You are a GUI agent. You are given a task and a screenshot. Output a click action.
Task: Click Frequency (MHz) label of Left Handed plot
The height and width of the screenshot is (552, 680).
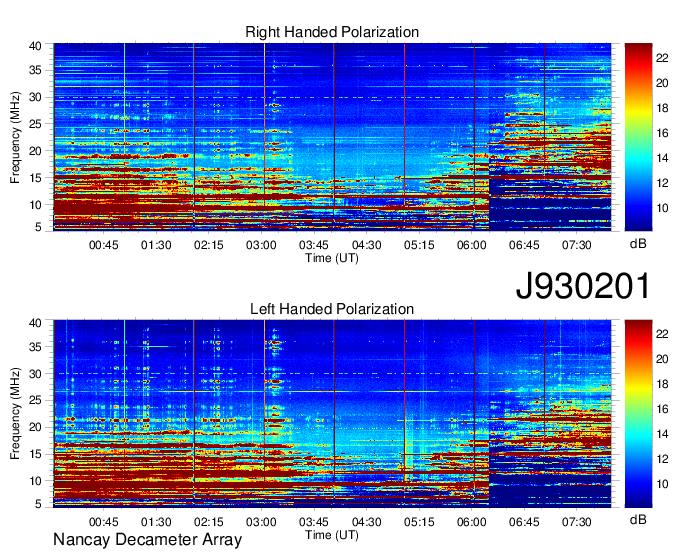[15, 414]
